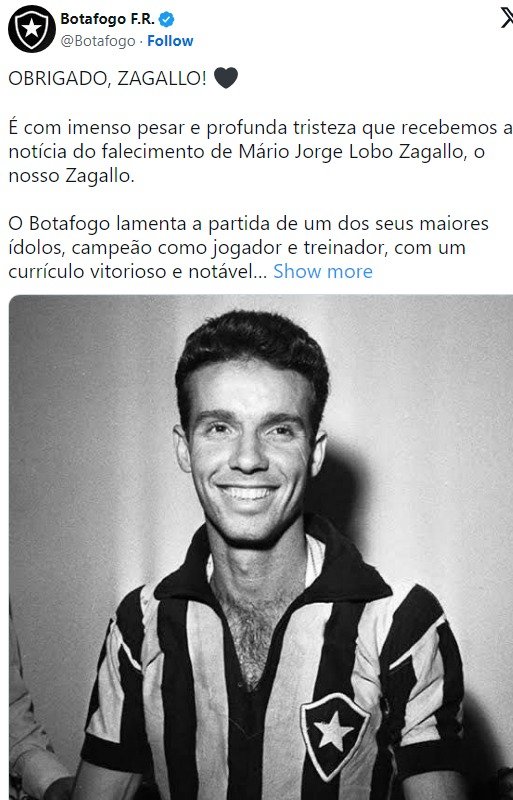
Task: Click the paragraph starting "É com imenso pesar"
Action: pyautogui.click(x=253, y=152)
